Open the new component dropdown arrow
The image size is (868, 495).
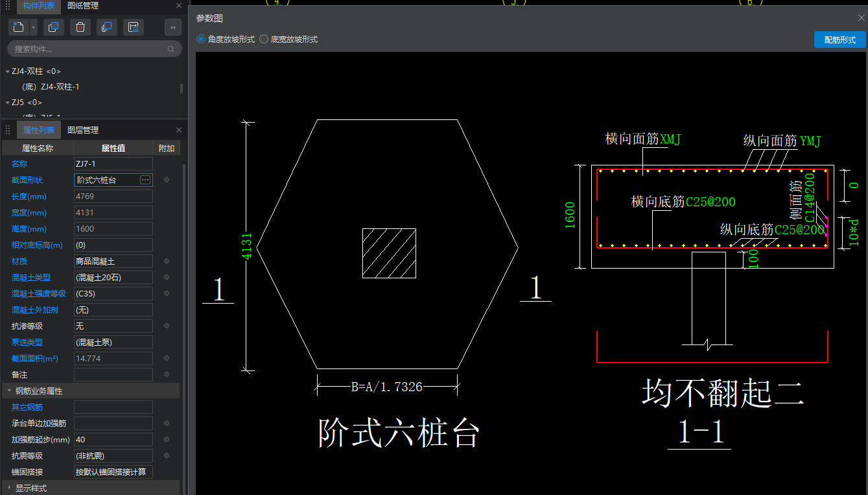(x=33, y=27)
